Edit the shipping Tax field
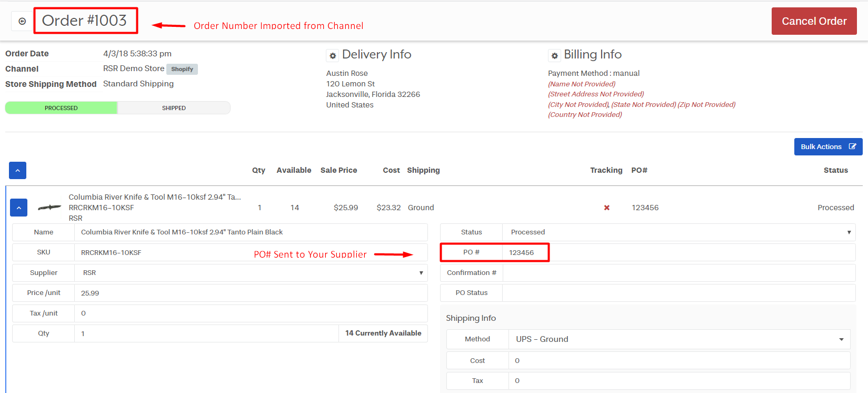The height and width of the screenshot is (393, 868). pyautogui.click(x=680, y=381)
